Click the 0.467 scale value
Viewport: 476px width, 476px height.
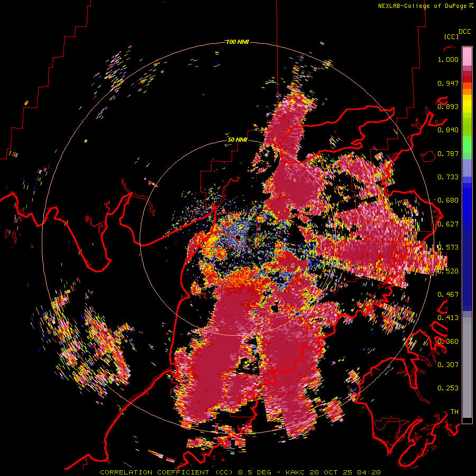tap(448, 294)
